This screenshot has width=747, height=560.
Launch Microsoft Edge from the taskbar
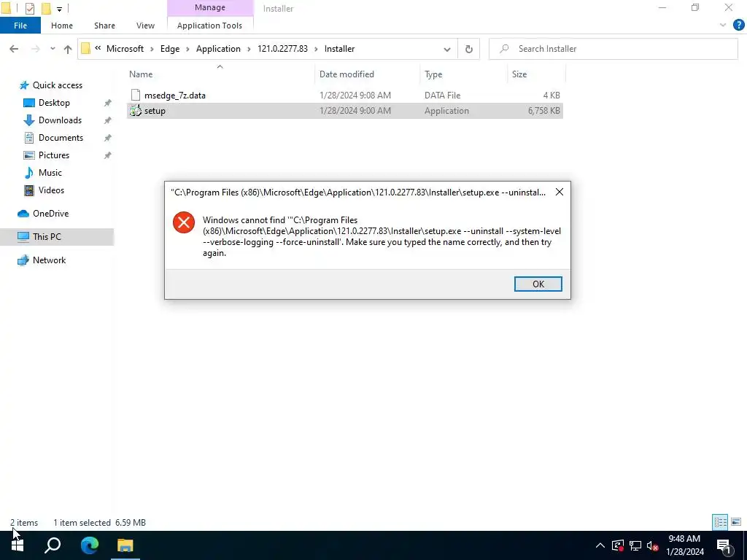[89, 545]
